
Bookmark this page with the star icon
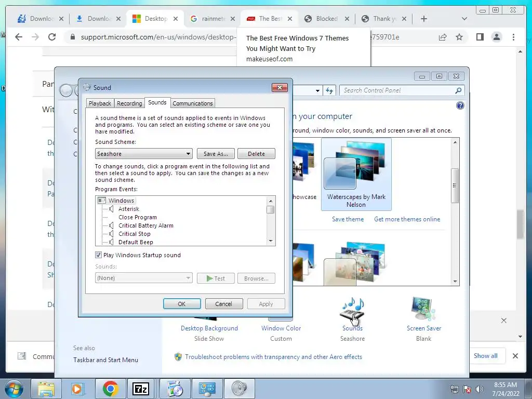[459, 37]
